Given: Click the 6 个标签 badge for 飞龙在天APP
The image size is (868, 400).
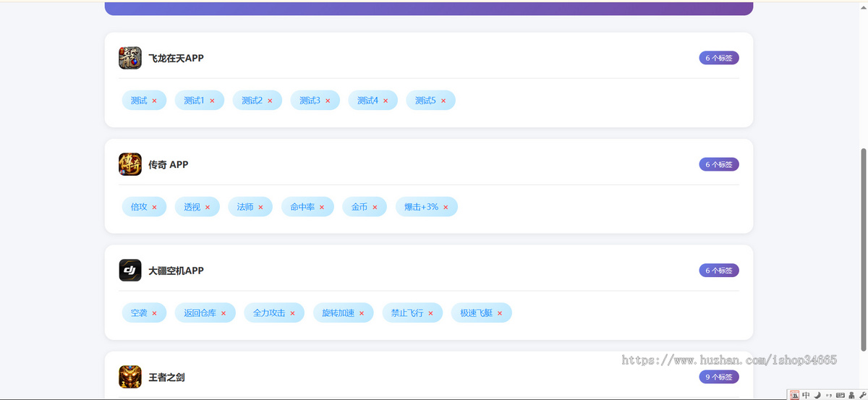Looking at the screenshot, I should click(719, 58).
